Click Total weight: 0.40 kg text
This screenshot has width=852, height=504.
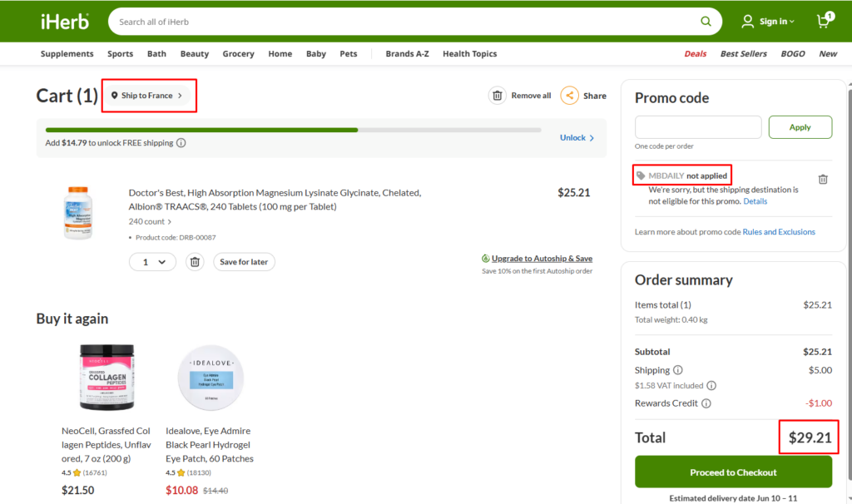pyautogui.click(x=671, y=320)
